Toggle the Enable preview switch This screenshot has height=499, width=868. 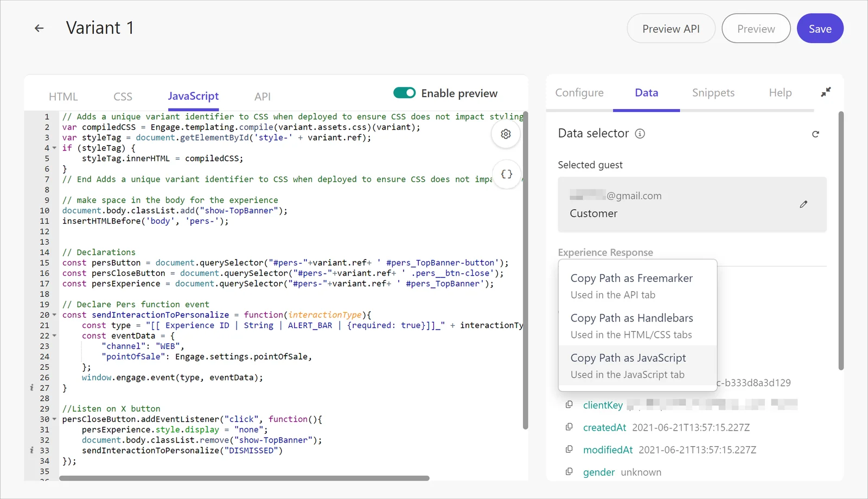point(405,93)
